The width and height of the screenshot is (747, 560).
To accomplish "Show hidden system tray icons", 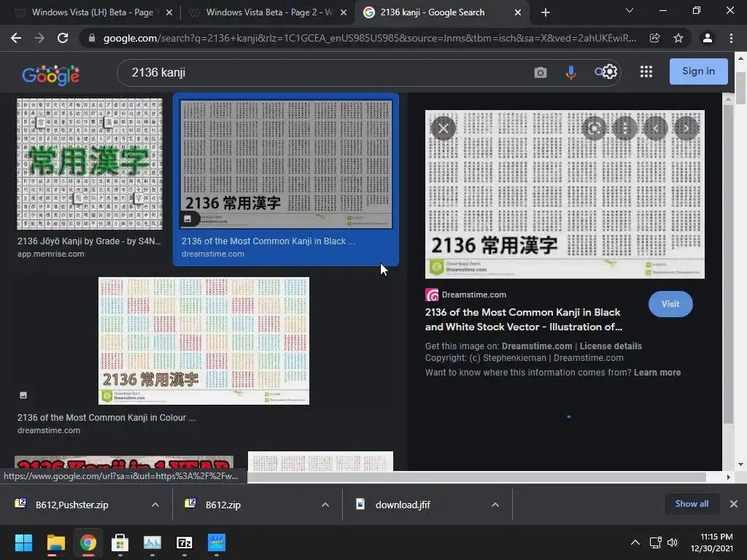I will 635,542.
